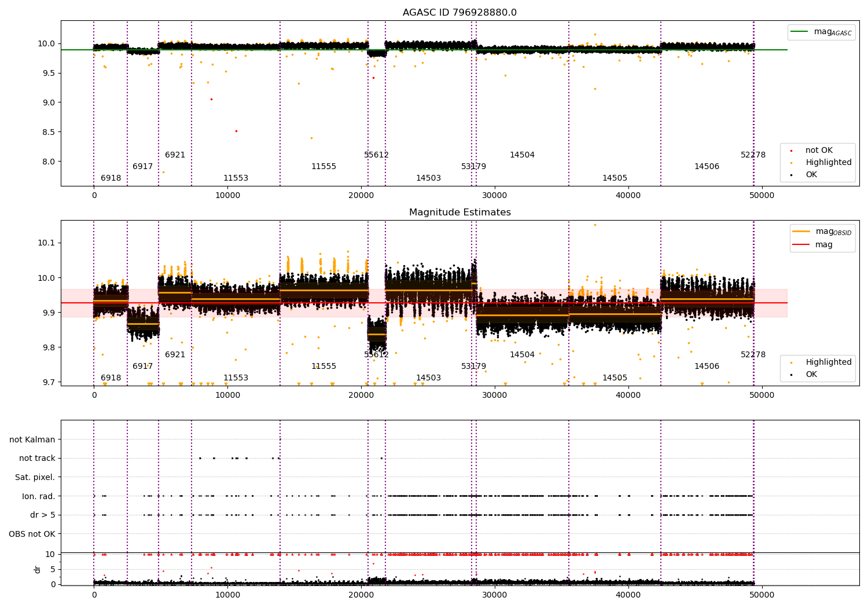Viewport: 868px width, 608px height.
Task: Click obsid label 6918 in AGASC ID plot
Action: [111, 178]
